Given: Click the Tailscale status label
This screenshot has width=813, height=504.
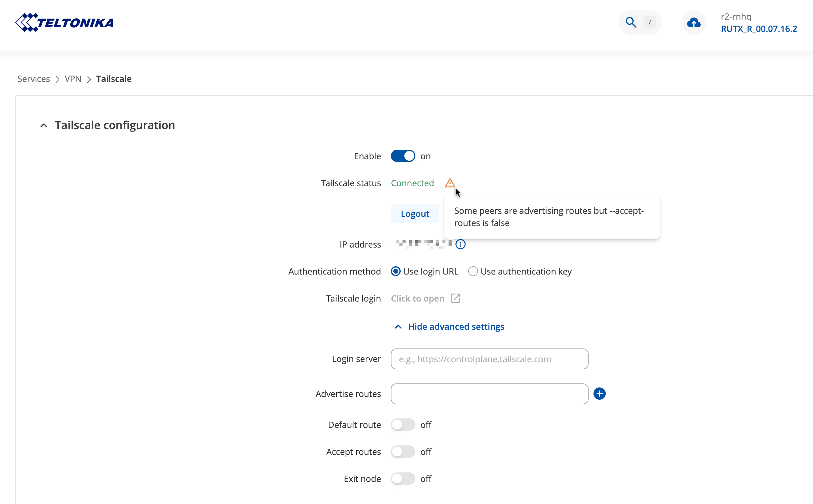Looking at the screenshot, I should point(351,183).
